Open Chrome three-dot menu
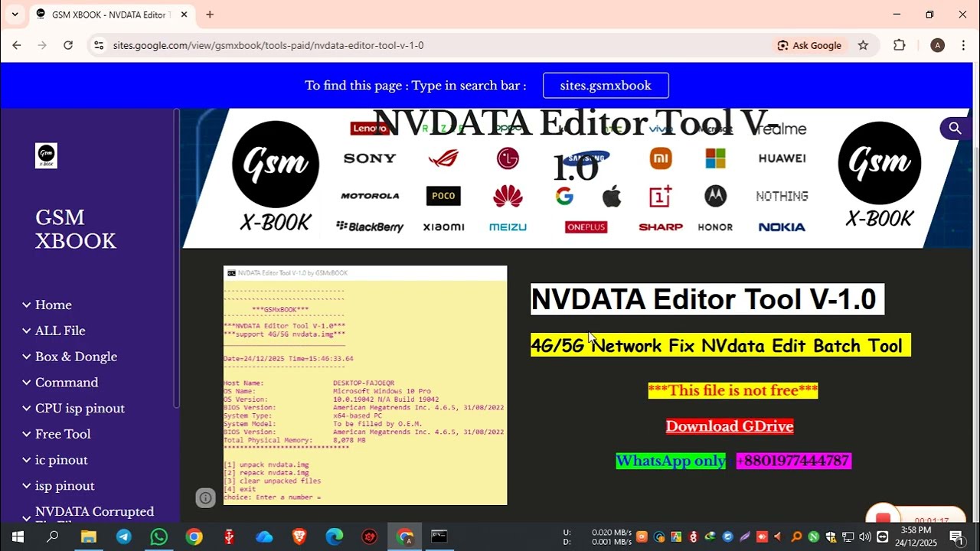 click(x=963, y=45)
